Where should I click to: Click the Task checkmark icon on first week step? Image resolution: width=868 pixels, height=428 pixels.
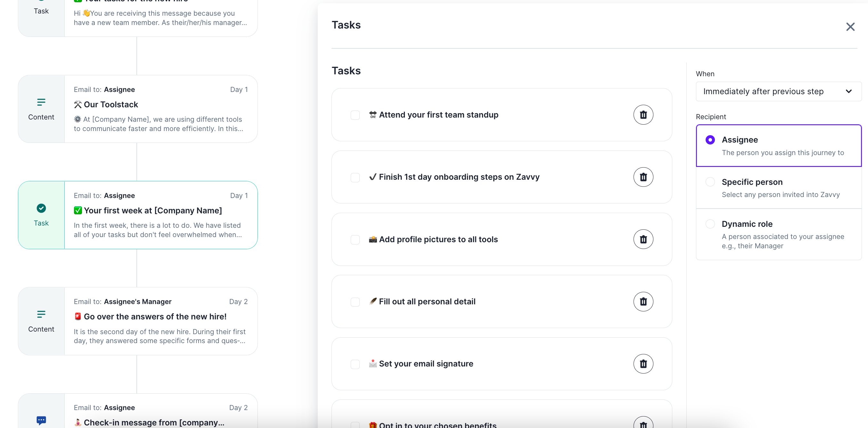(x=41, y=208)
